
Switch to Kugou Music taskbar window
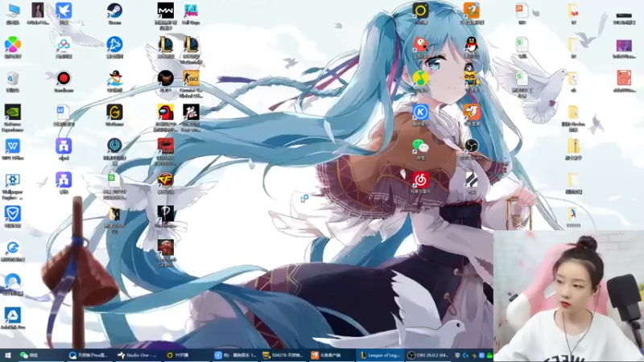pos(236,356)
